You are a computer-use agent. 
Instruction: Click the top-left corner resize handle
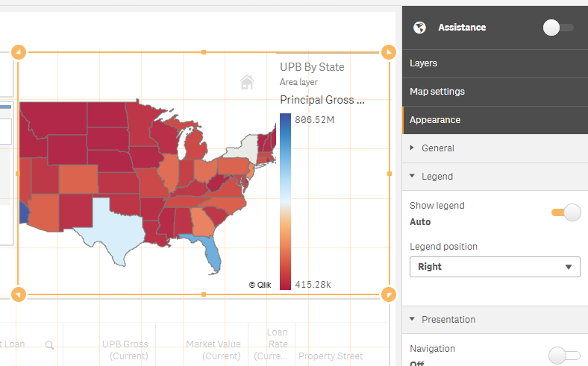click(19, 52)
